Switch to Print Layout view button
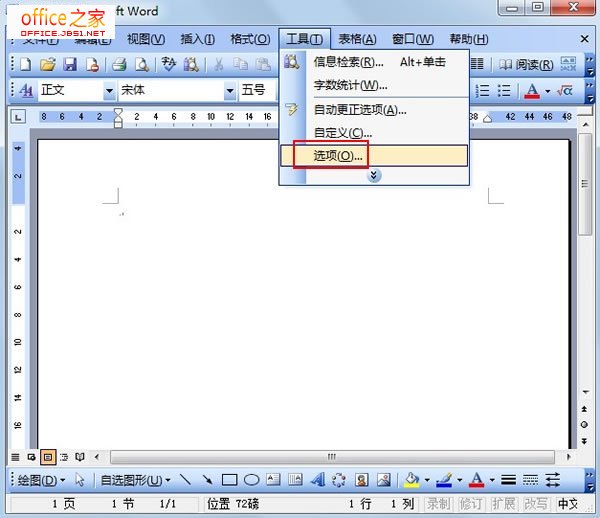Viewport: 600px width, 518px height. [48, 457]
